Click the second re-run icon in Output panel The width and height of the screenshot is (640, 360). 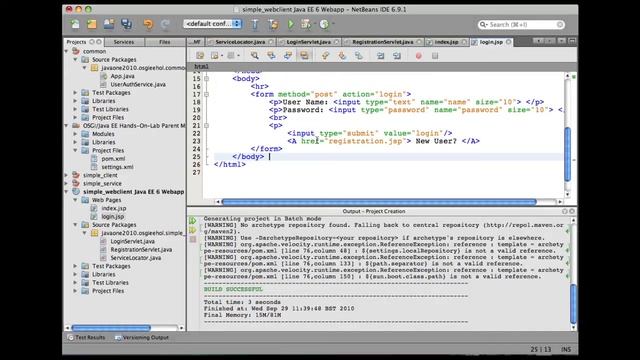coord(193,230)
